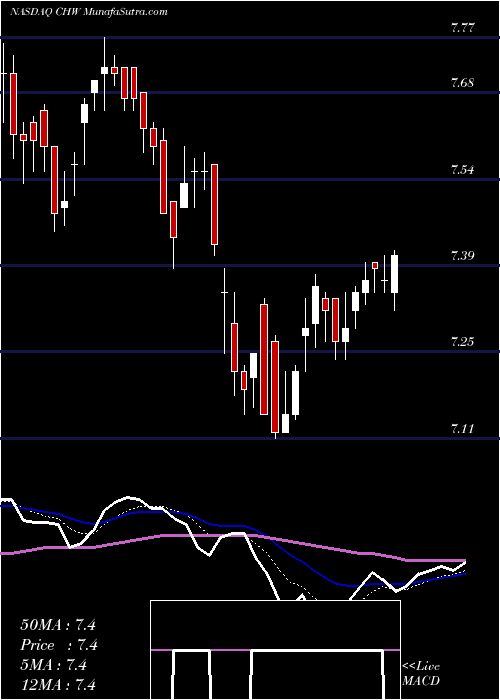Select the 7.54 price level label

coord(463,170)
